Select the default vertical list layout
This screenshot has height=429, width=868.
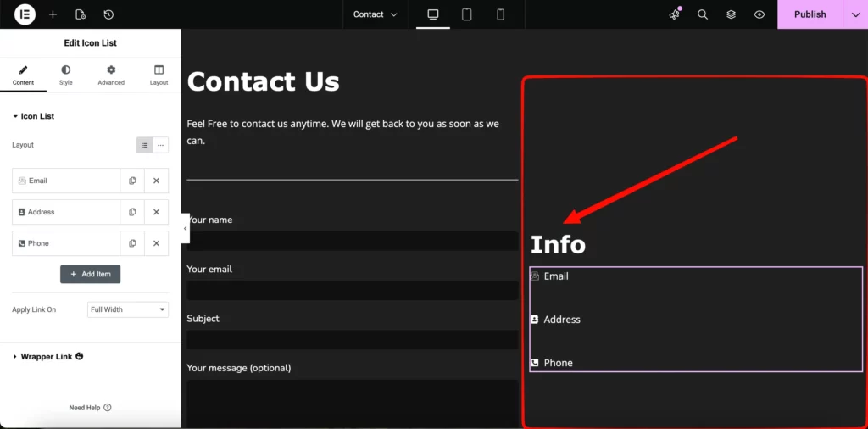144,145
